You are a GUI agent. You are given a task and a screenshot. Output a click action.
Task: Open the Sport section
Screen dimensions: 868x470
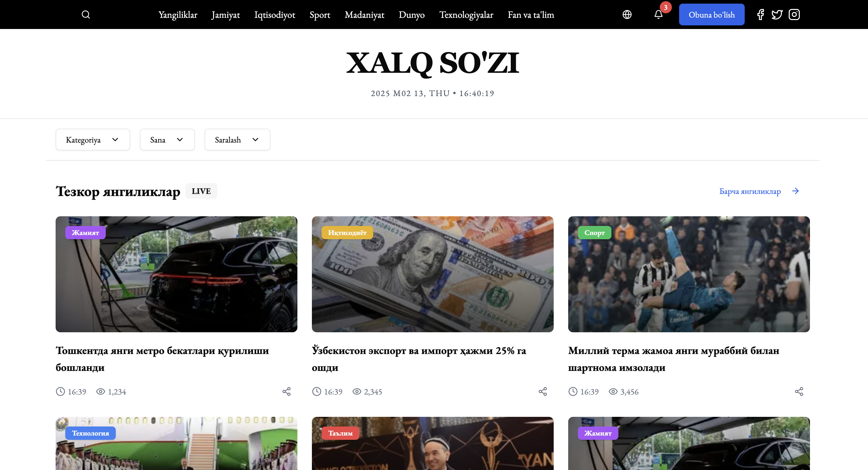tap(320, 15)
